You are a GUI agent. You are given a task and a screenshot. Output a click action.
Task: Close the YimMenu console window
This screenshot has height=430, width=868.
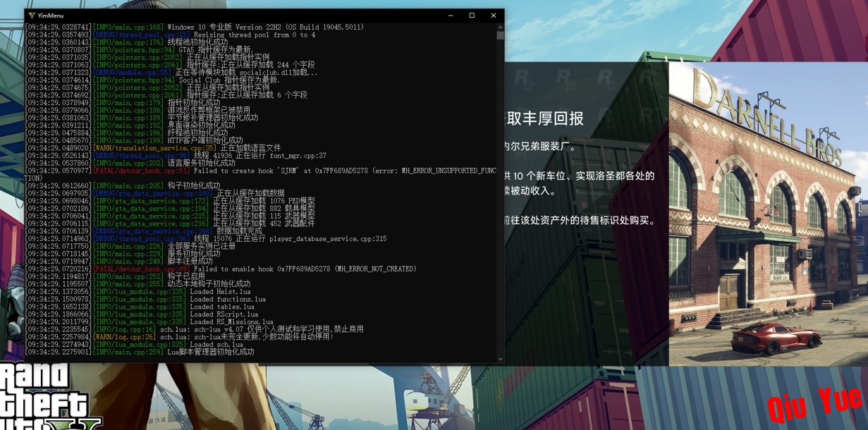click(494, 16)
